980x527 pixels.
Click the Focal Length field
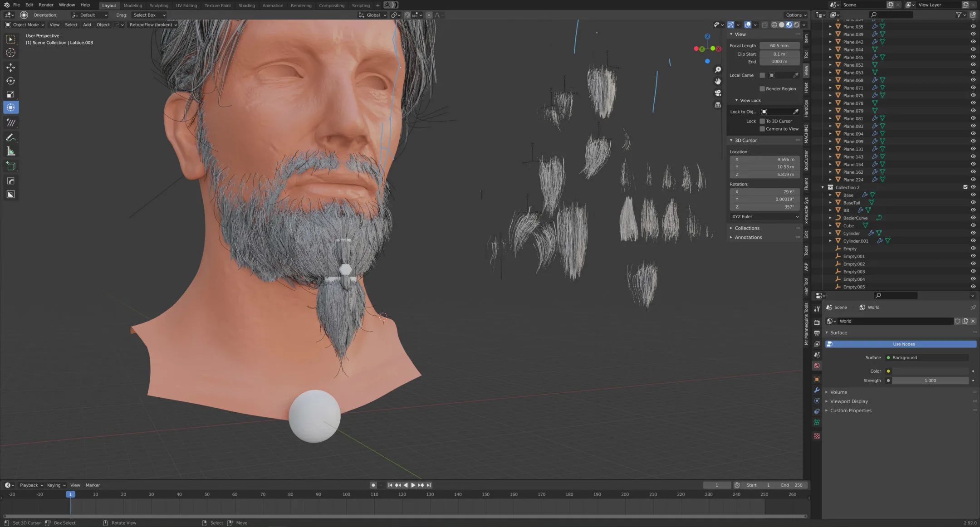coord(779,46)
